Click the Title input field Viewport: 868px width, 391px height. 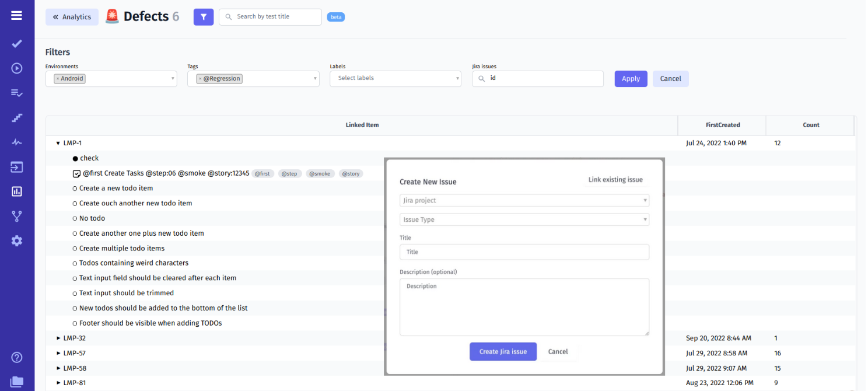[524, 252]
